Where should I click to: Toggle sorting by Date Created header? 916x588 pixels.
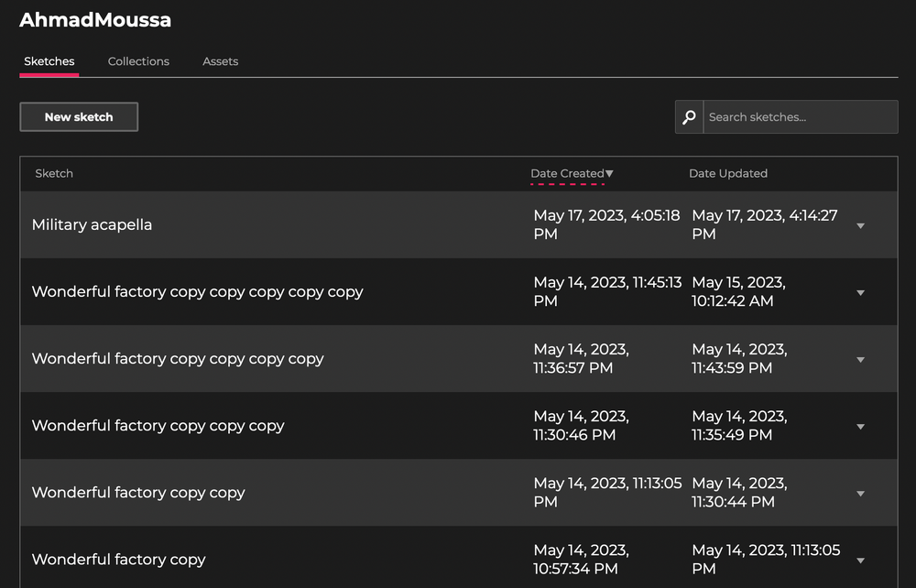point(567,173)
